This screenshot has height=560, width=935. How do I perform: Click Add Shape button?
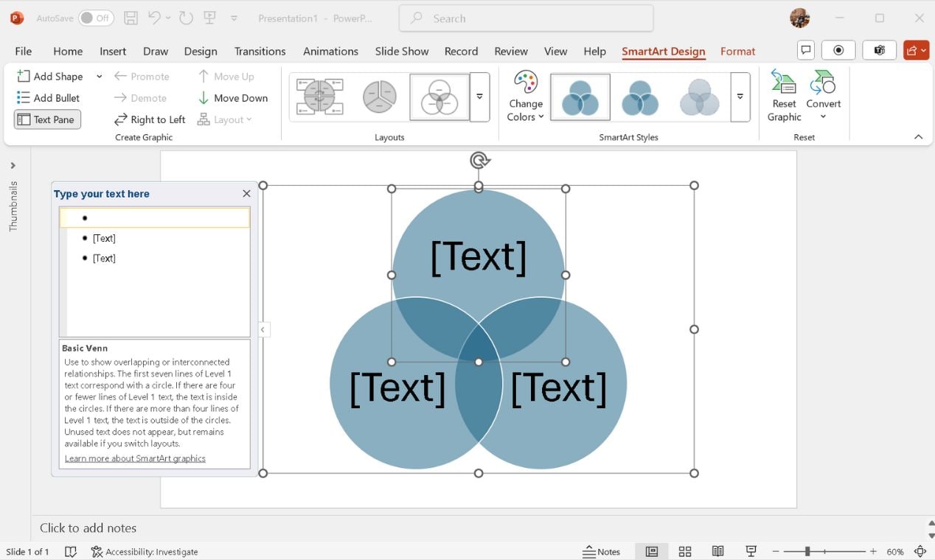(50, 76)
